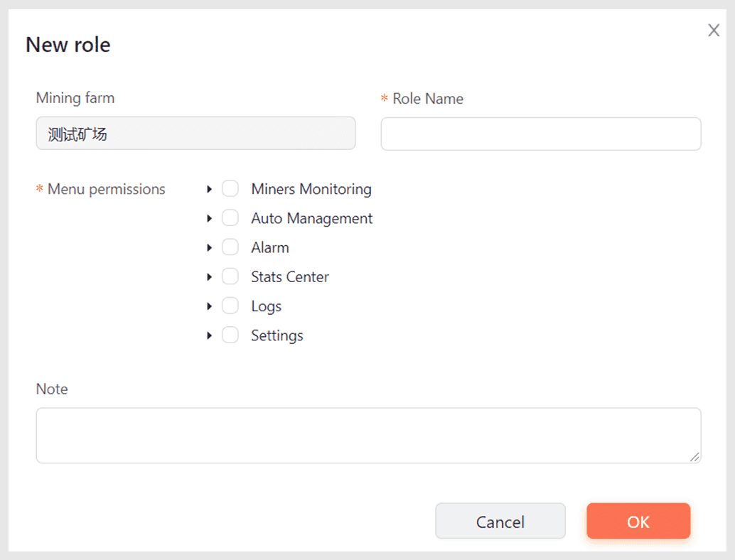Select the Stats Center checkbox

point(230,276)
